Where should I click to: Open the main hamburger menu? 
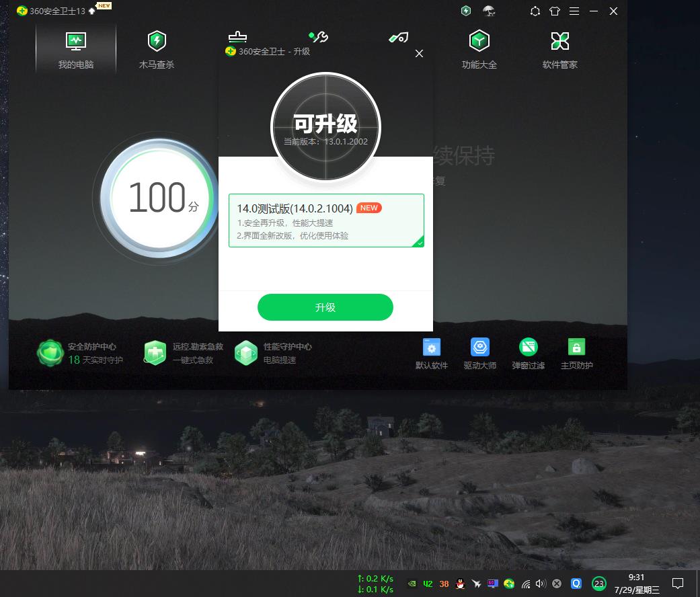[x=574, y=11]
